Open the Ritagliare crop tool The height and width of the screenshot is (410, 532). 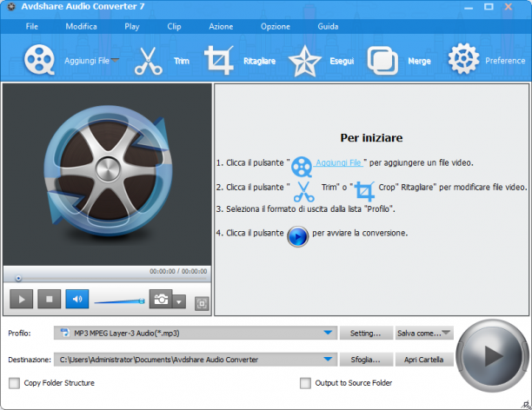coord(219,60)
